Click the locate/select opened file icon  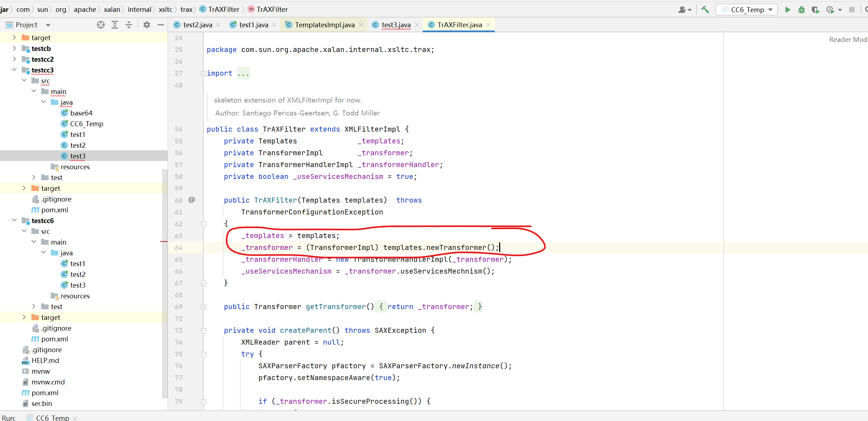tap(101, 25)
